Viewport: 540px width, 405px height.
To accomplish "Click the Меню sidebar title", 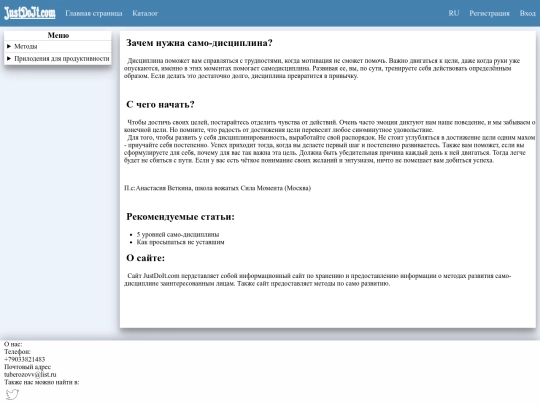I will tap(58, 35).
